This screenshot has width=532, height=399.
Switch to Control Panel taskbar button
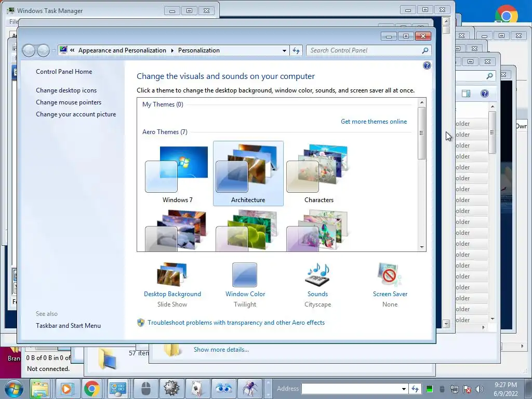[118, 389]
